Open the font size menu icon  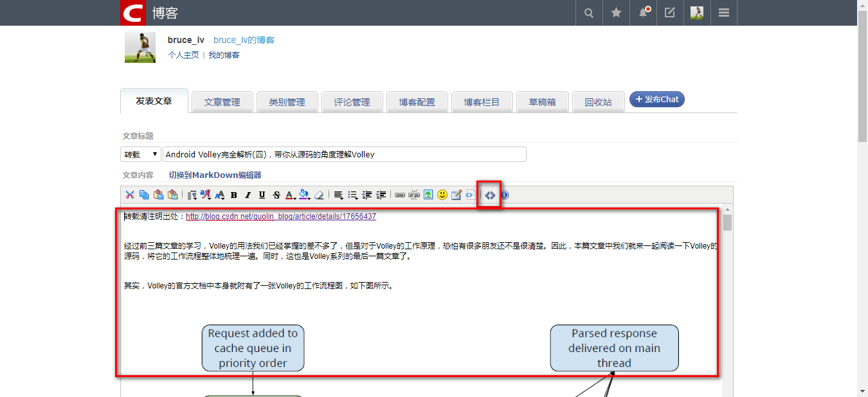220,195
